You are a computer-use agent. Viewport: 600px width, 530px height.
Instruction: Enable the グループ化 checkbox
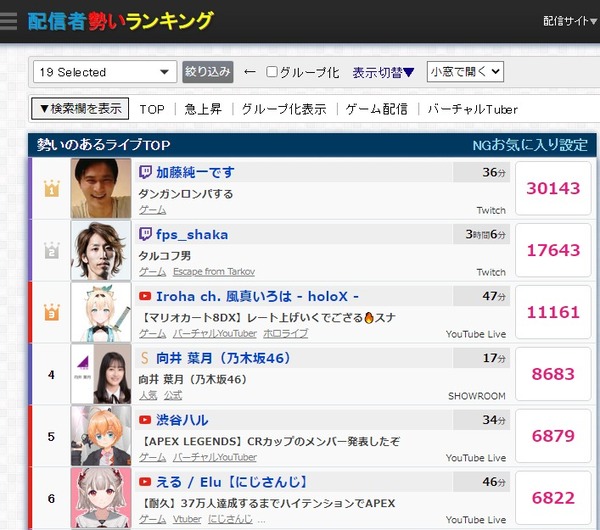[271, 72]
